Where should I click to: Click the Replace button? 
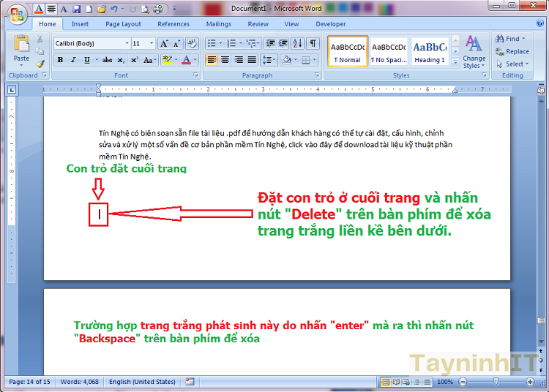point(512,51)
